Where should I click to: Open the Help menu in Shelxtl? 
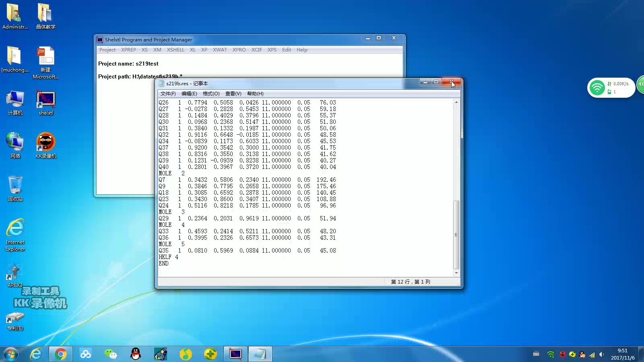point(302,50)
